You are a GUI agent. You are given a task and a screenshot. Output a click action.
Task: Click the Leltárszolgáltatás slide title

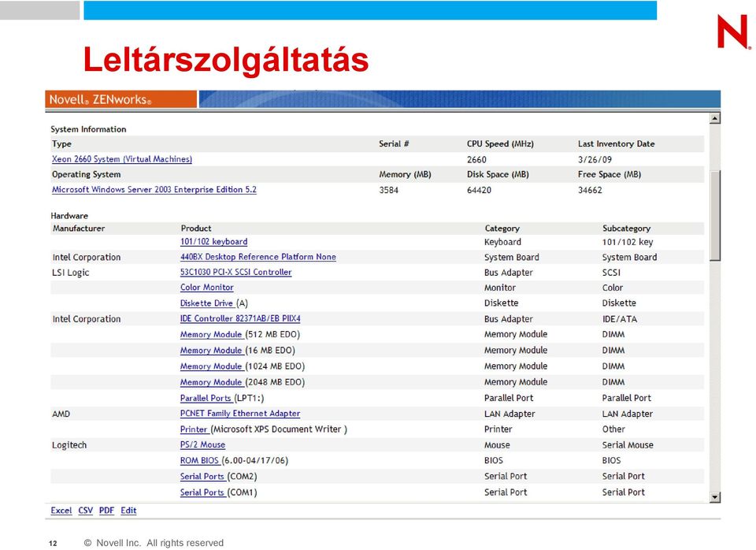click(x=226, y=61)
